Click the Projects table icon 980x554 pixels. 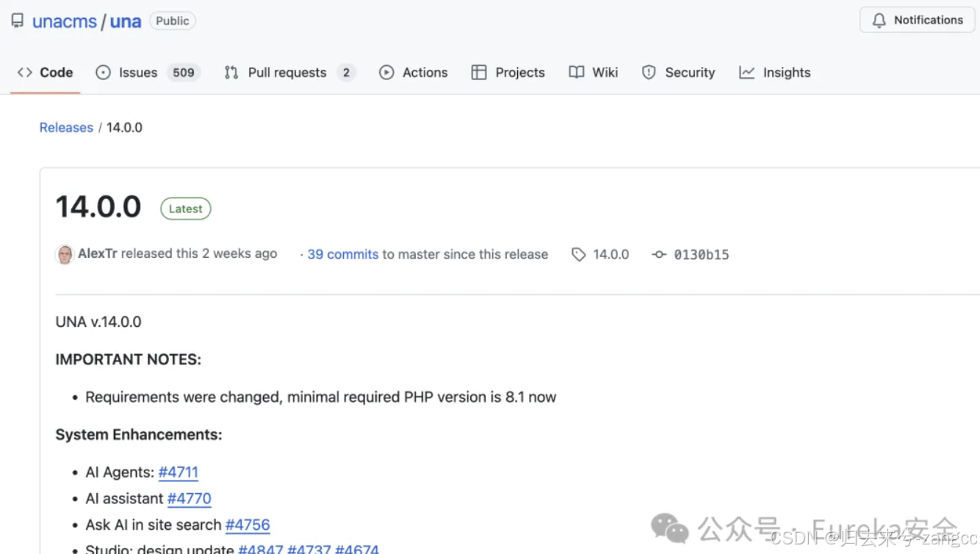coord(479,72)
